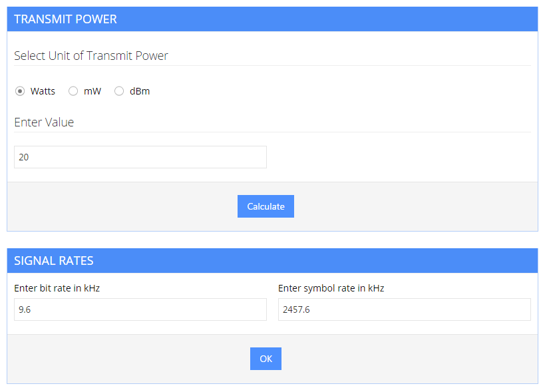
Task: Click the 'Enter Value' heading
Action: pyautogui.click(x=44, y=122)
